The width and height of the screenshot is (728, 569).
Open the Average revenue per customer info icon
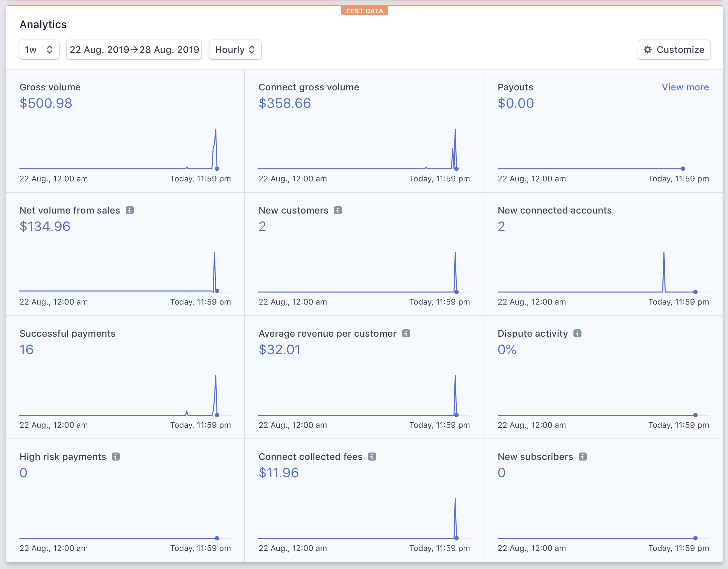click(406, 333)
